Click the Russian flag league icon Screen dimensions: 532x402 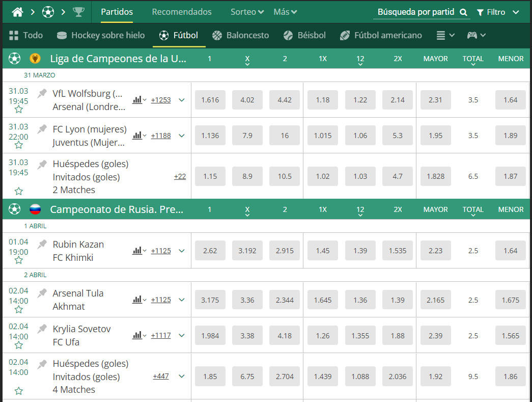pos(35,209)
